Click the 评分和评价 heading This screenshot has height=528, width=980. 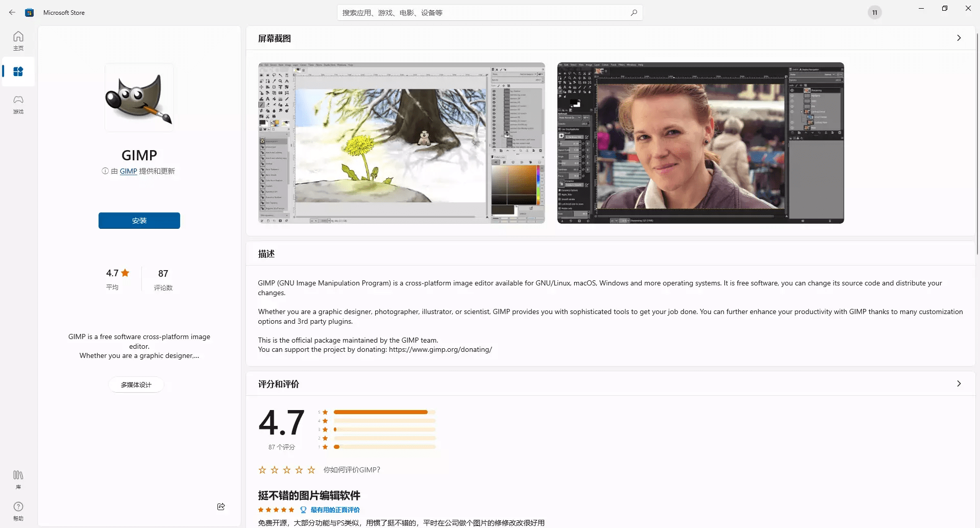click(279, 384)
